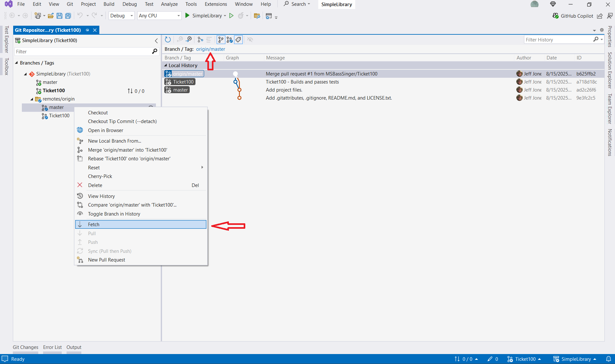Close the Git Repository tab
Screen dimensions: 615x364
pyautogui.click(x=95, y=30)
